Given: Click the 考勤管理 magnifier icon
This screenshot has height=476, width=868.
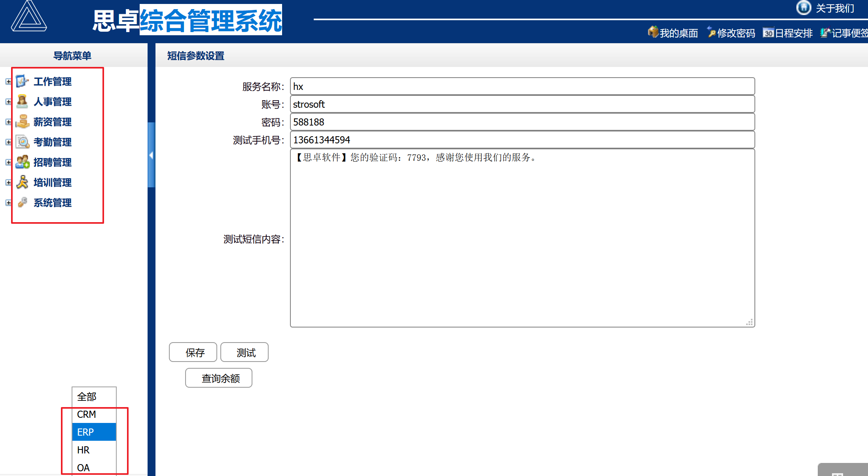Looking at the screenshot, I should [22, 142].
